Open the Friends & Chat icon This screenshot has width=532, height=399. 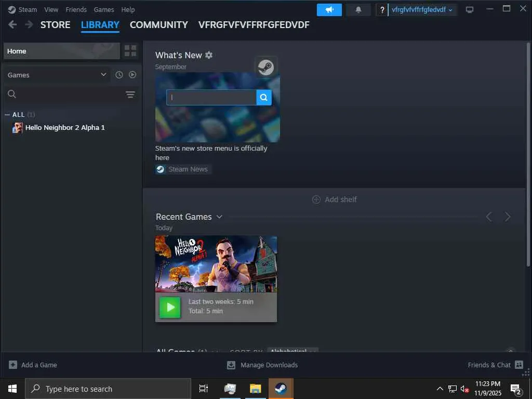click(x=519, y=365)
